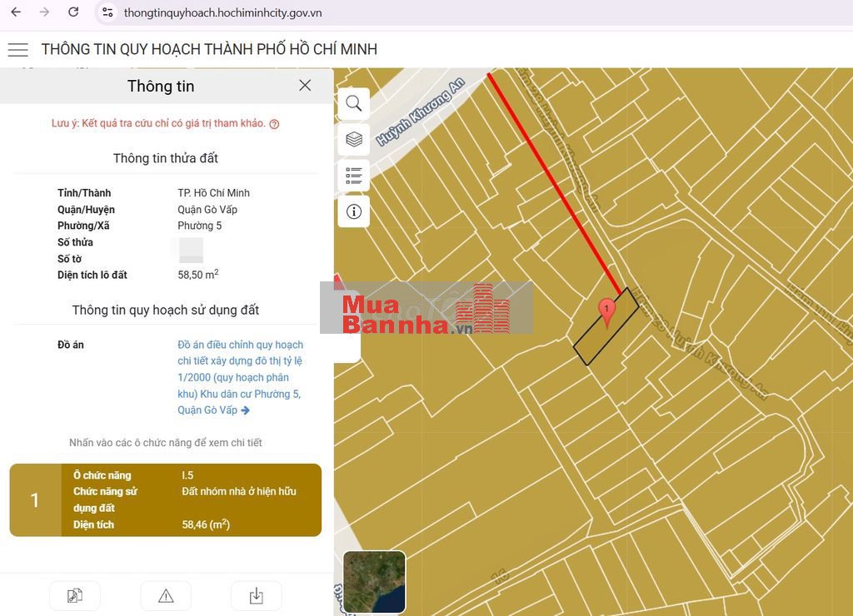
Task: Click the help icon beside the Lưu ý note
Action: coord(274,124)
